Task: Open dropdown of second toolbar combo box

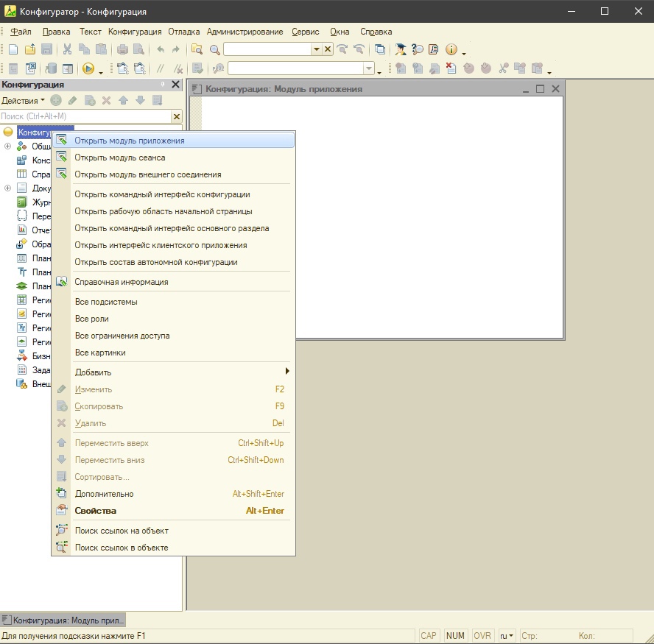Action: (369, 68)
